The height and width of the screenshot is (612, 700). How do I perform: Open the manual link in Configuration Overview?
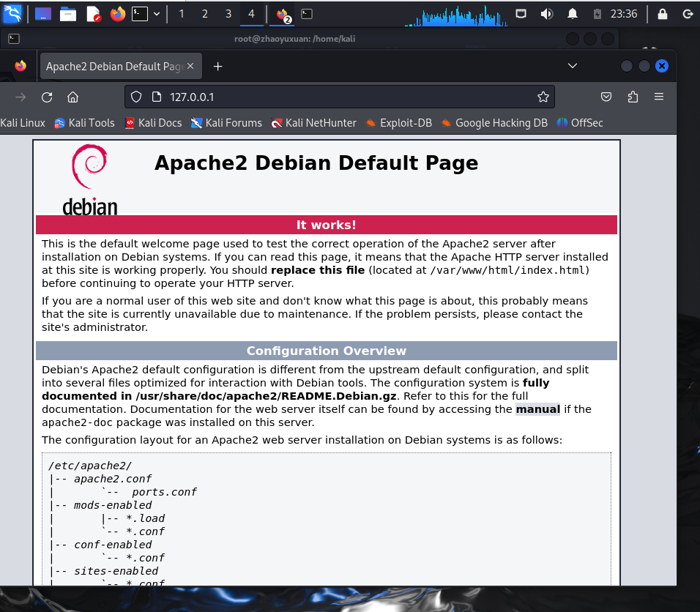point(537,409)
